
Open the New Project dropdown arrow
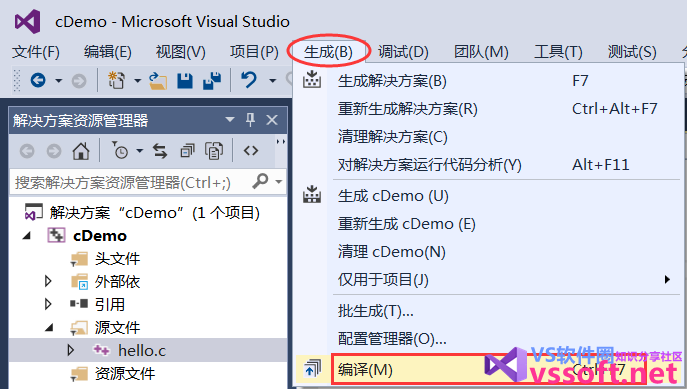pos(137,81)
